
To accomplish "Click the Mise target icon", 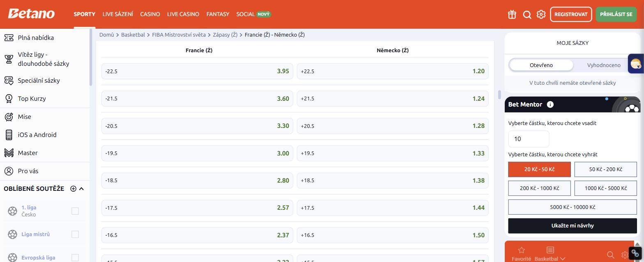I will click(9, 117).
